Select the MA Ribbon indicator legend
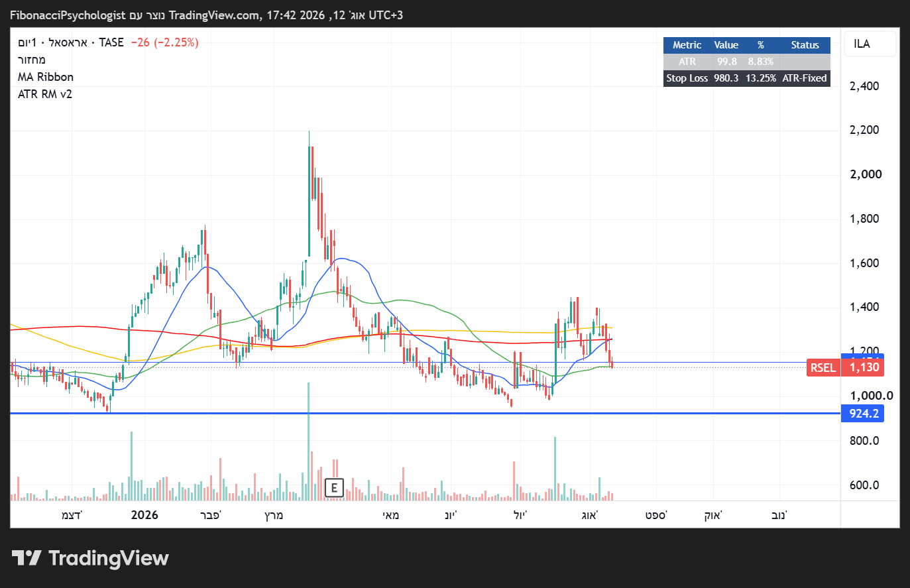The width and height of the screenshot is (910, 588). [46, 77]
